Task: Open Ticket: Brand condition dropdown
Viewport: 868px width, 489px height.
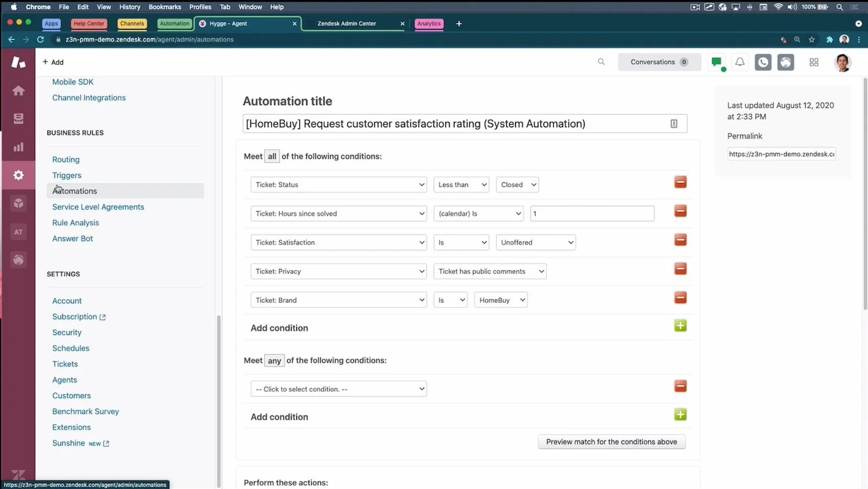Action: coord(339,300)
